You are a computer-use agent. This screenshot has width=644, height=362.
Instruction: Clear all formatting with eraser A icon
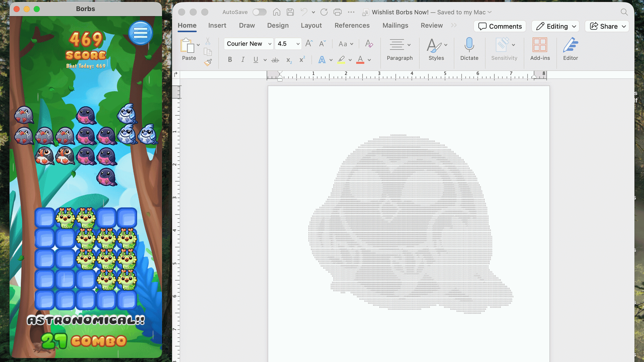coord(369,44)
